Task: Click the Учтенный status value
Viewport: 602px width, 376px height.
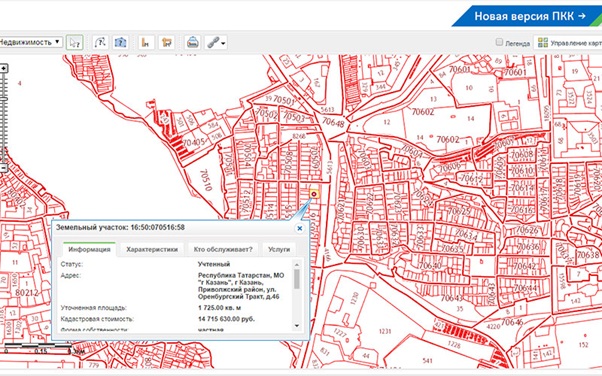Action: coord(214,264)
